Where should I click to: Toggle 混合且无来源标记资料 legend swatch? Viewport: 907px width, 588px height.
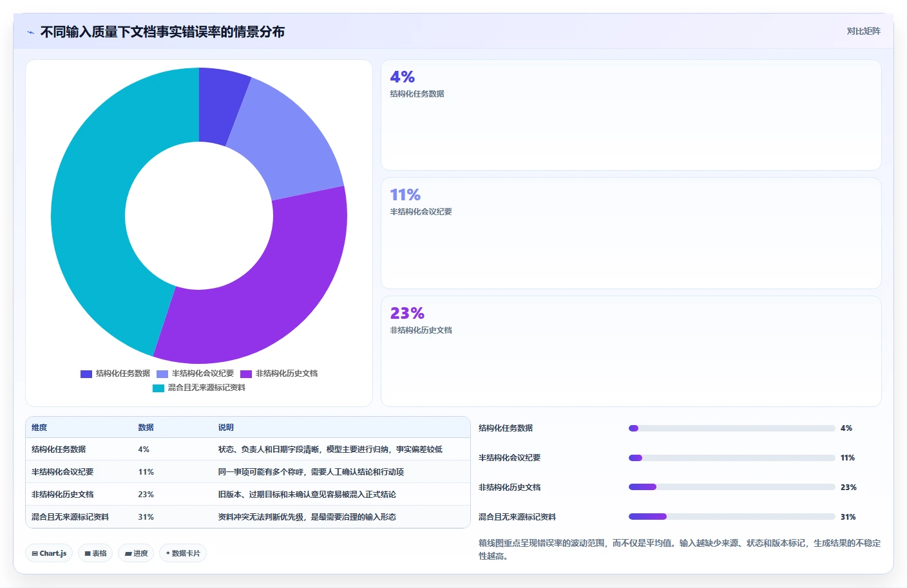(158, 388)
